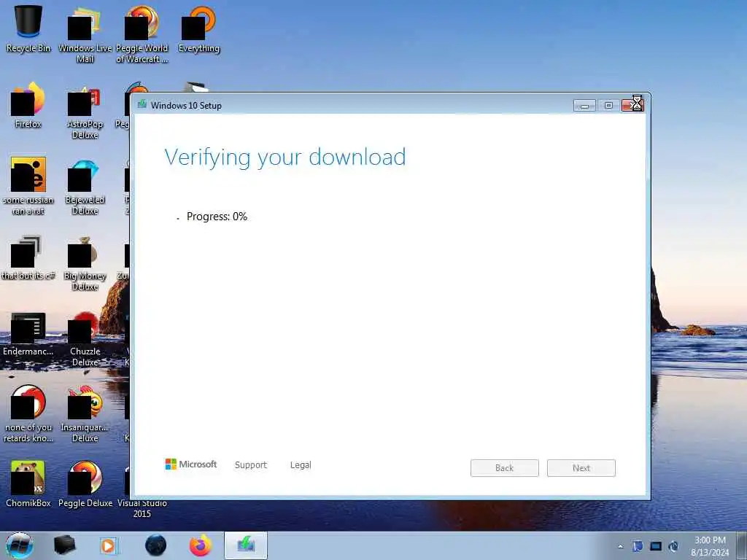Click the Microsoft logo in setup footer
The width and height of the screenshot is (747, 560).
click(190, 464)
